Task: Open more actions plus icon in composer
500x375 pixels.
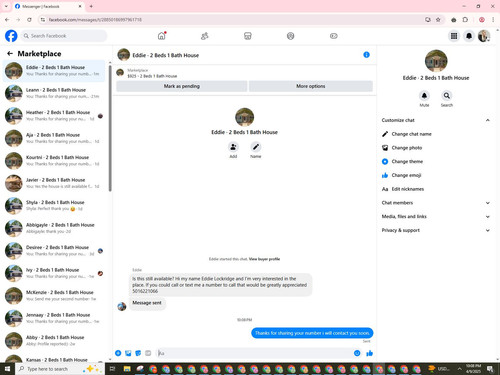Action: click(x=118, y=353)
